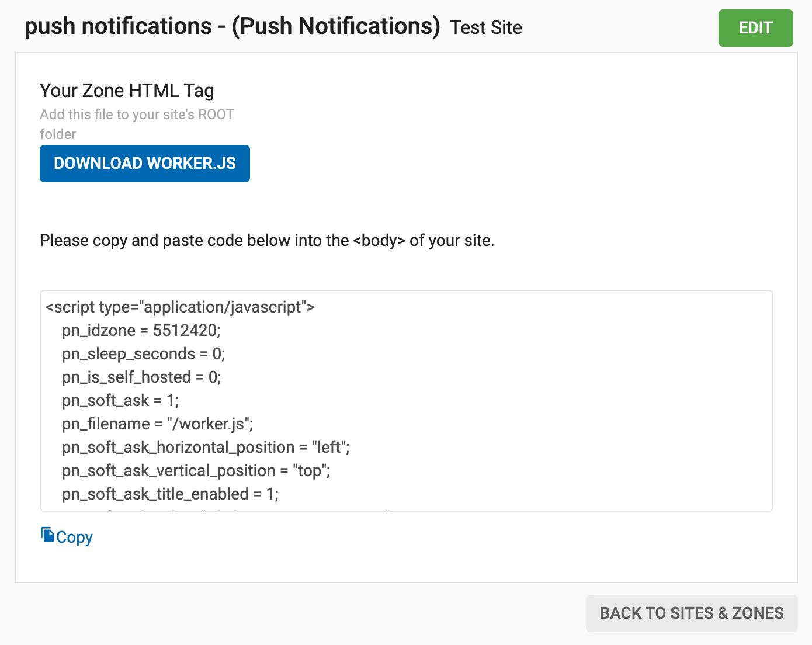Image resolution: width=812 pixels, height=645 pixels.
Task: Click the opening script tag line
Action: click(x=180, y=307)
